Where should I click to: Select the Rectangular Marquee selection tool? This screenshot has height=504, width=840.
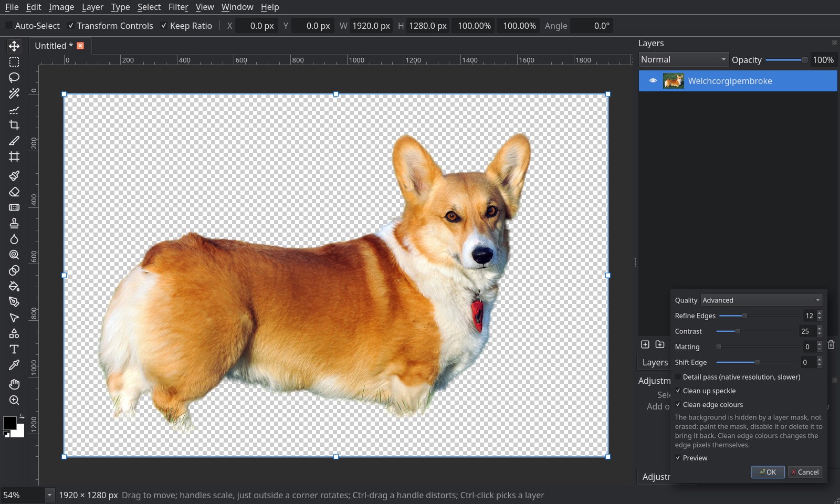[14, 62]
